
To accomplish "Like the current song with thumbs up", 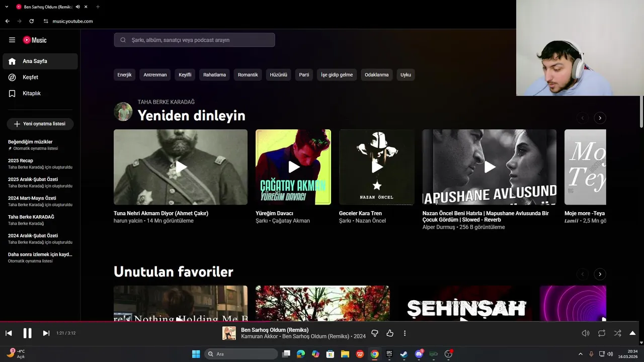I will pyautogui.click(x=389, y=333).
